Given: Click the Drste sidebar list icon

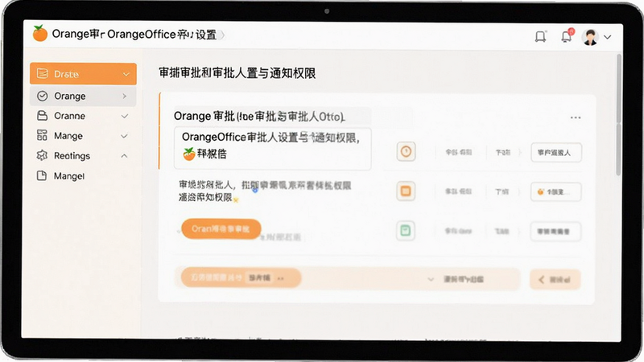Looking at the screenshot, I should tap(43, 73).
